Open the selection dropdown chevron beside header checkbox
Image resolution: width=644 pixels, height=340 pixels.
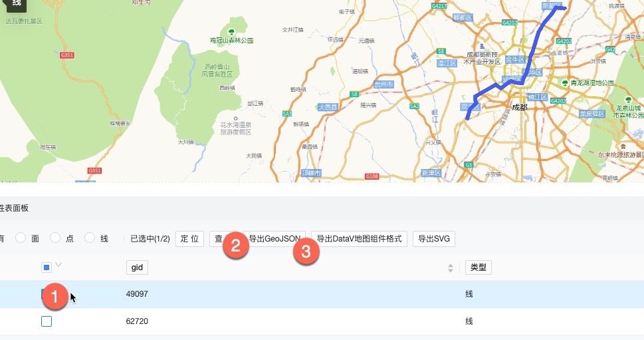click(58, 265)
